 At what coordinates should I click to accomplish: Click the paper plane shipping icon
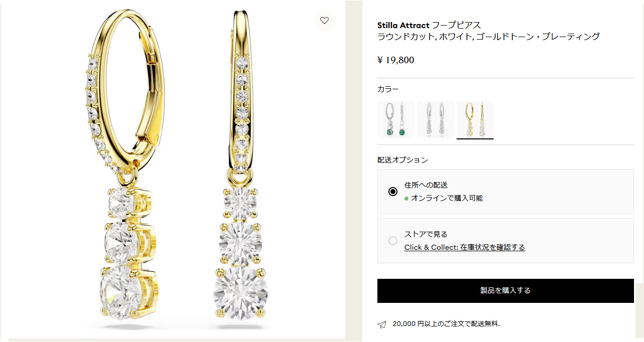click(x=382, y=325)
